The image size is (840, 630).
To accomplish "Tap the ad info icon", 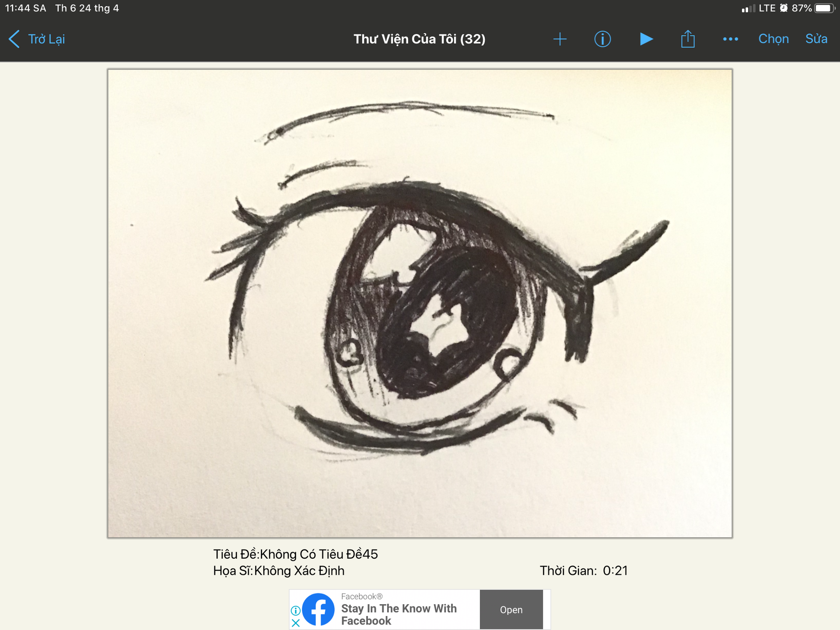I will (x=296, y=610).
